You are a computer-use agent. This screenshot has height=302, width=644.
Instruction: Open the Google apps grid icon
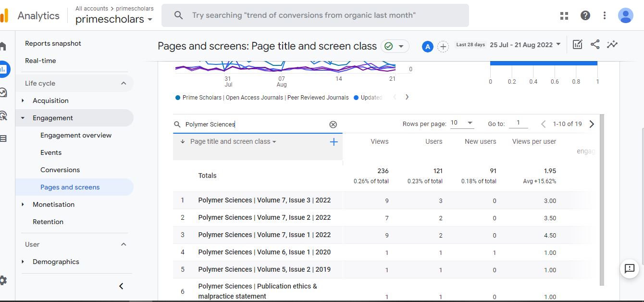[x=564, y=15]
